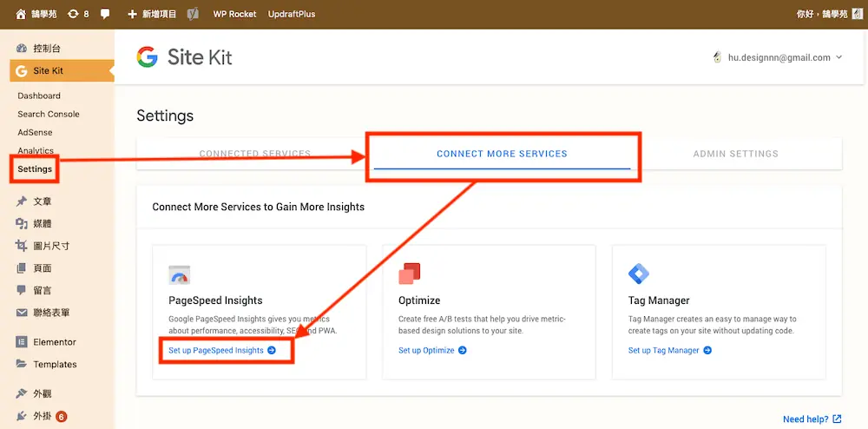Click the PageSpeed Insights card title

tap(215, 300)
